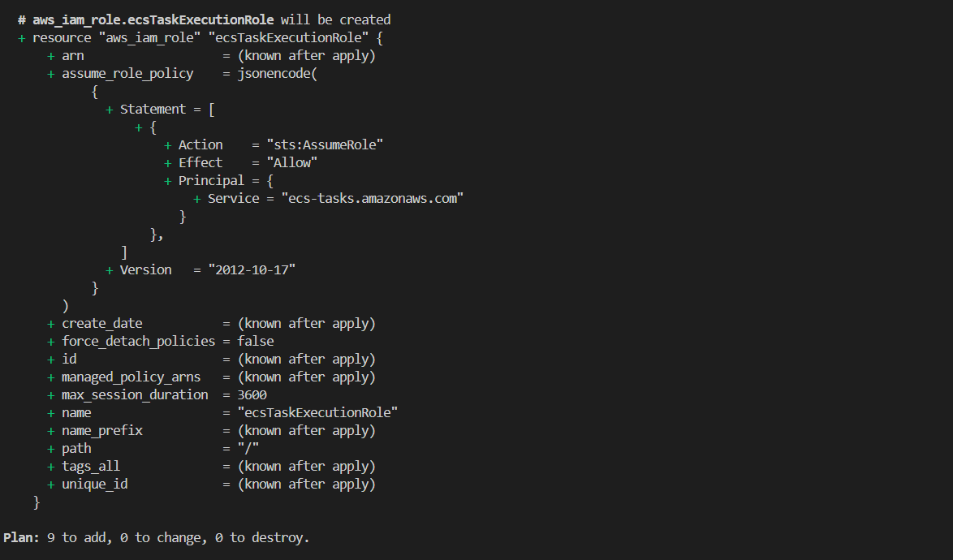Click the force_detach_policies attribute name
Image resolution: width=953 pixels, height=560 pixels.
[x=138, y=341]
